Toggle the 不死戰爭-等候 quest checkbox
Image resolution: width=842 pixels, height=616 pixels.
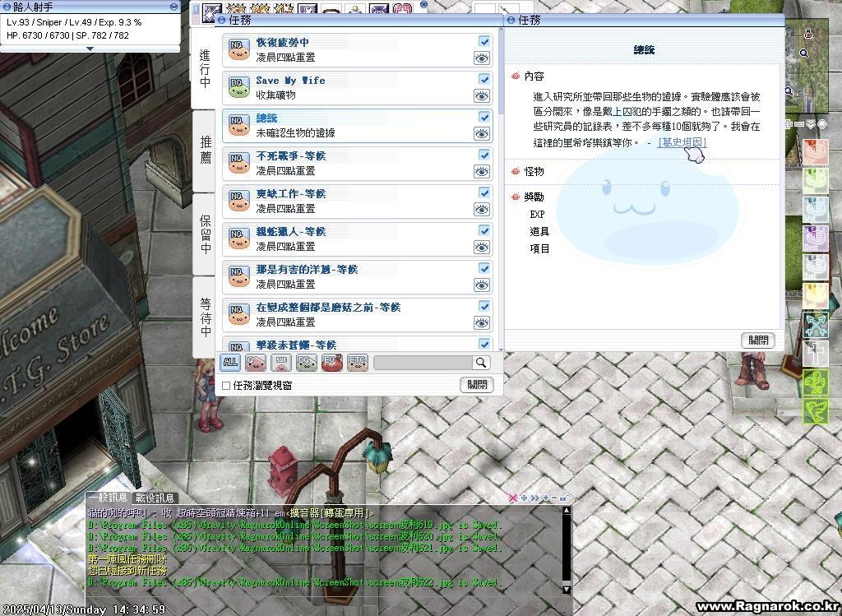pyautogui.click(x=484, y=155)
